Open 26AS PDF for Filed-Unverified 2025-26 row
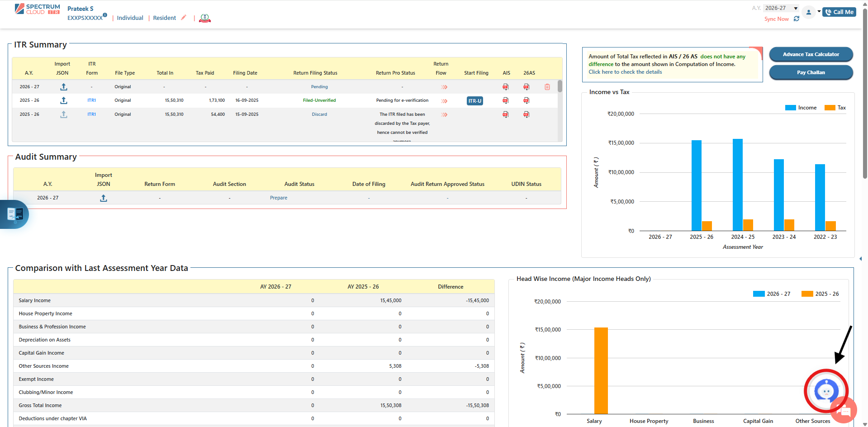 click(x=526, y=100)
